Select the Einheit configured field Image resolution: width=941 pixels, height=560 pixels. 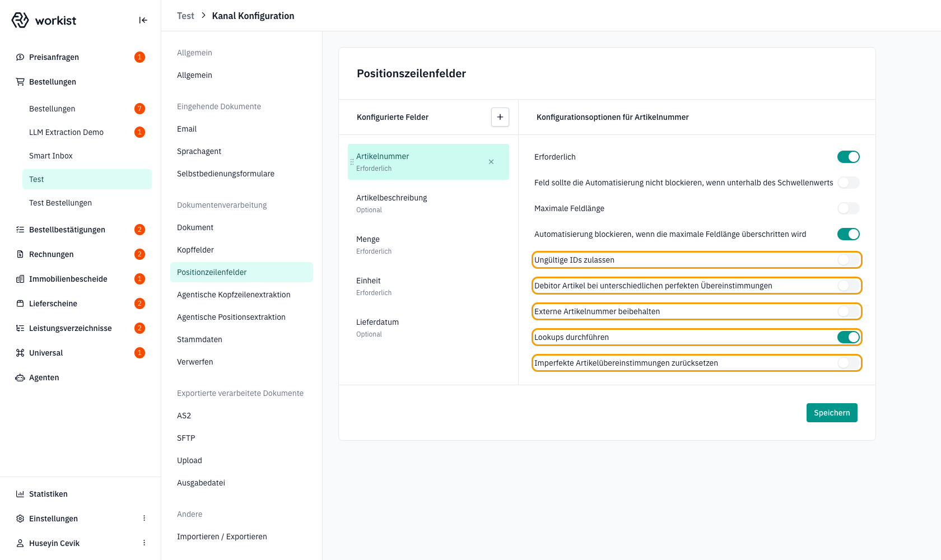(x=428, y=286)
